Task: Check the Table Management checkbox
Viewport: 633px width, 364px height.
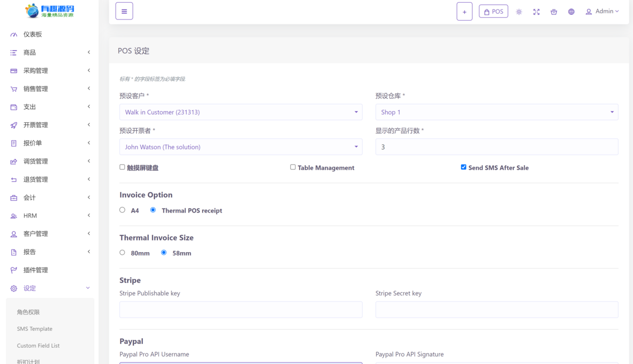Action: [293, 167]
